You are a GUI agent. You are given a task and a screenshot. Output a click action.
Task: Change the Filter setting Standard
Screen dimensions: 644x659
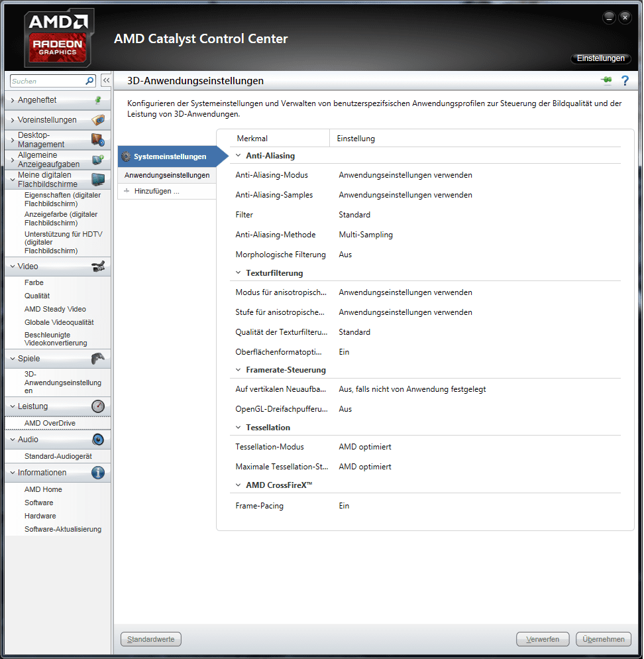[x=354, y=215]
